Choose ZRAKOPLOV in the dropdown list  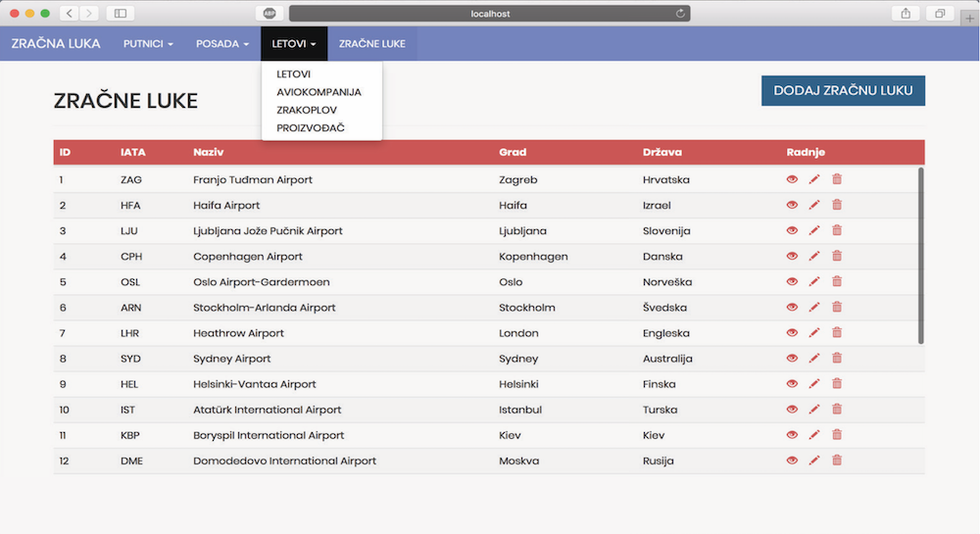307,110
